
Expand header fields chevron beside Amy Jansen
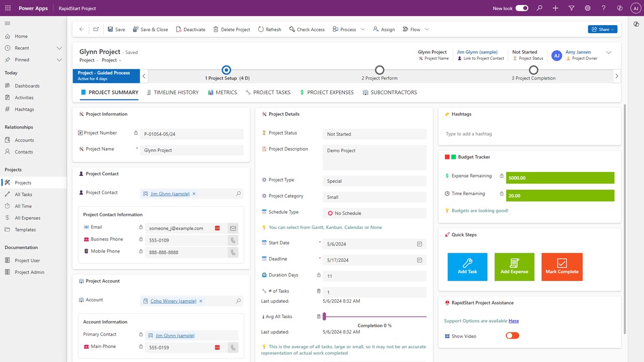pyautogui.click(x=609, y=52)
